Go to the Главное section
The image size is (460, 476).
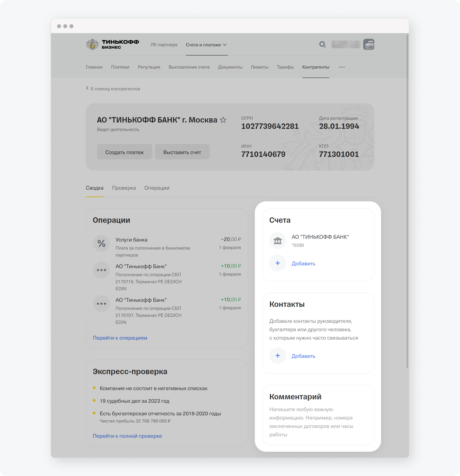pyautogui.click(x=94, y=67)
